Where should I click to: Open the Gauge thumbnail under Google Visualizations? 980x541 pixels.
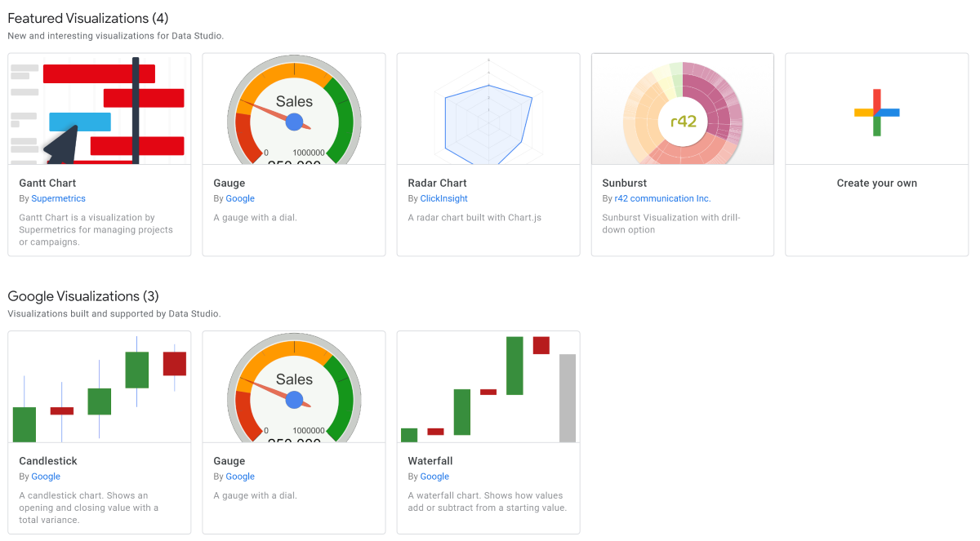293,386
